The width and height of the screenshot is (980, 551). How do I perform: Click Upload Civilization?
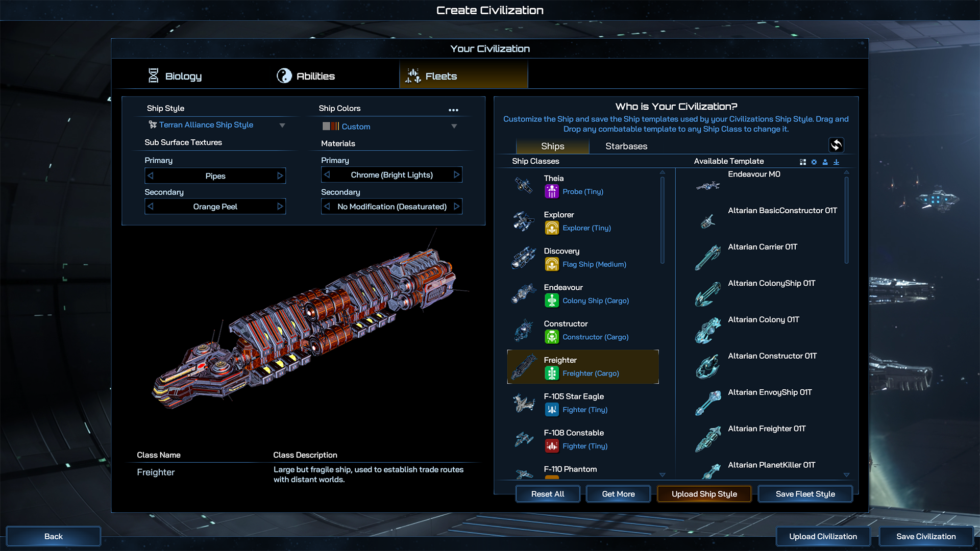click(x=823, y=536)
